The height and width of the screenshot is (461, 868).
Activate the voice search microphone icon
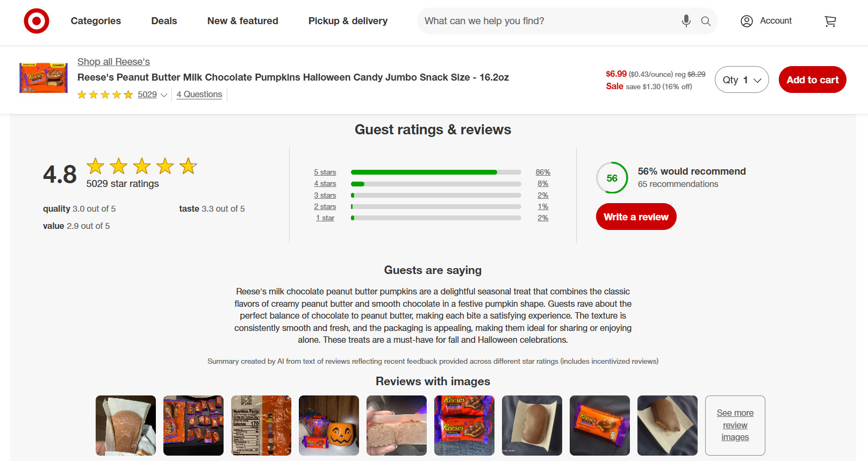[686, 21]
